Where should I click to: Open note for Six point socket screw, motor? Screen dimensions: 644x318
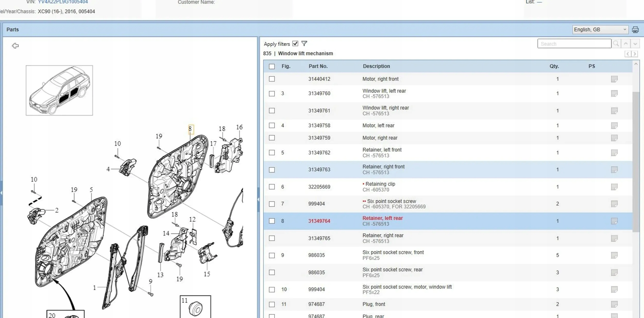pyautogui.click(x=614, y=289)
